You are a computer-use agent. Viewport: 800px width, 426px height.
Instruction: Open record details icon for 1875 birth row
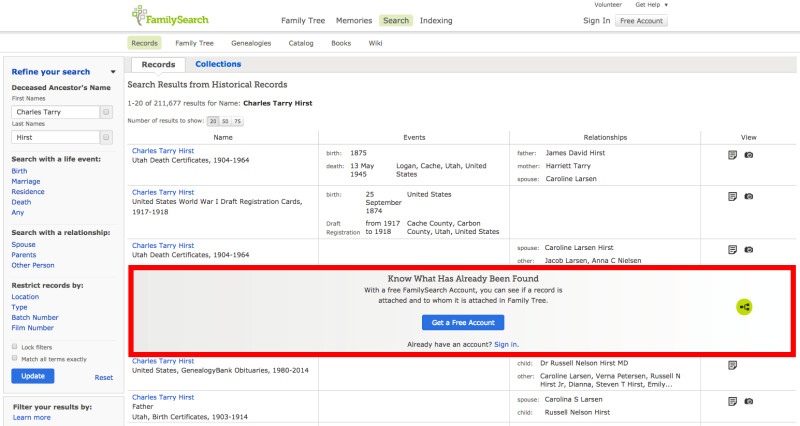[x=732, y=155]
